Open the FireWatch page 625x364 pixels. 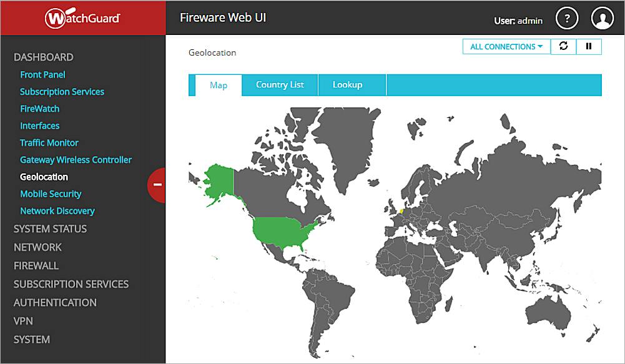click(x=39, y=109)
